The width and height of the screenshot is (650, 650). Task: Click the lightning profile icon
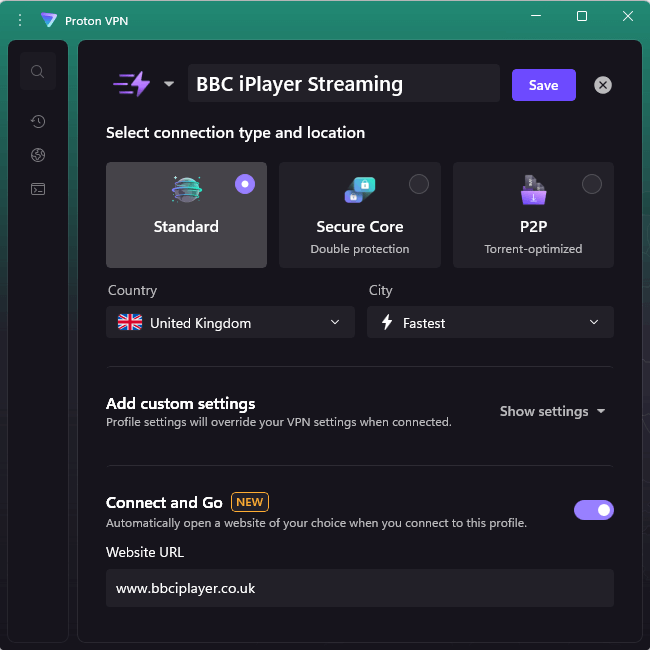pyautogui.click(x=132, y=84)
